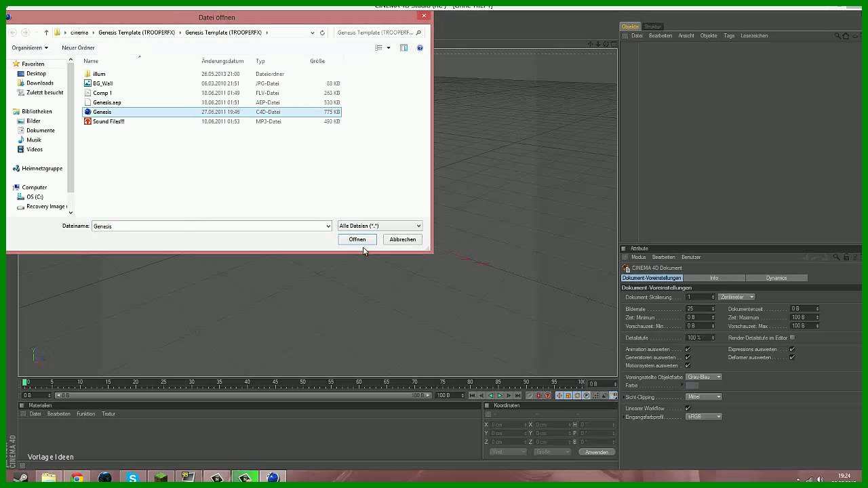Open file dialog help icon
Image resolution: width=868 pixels, height=488 pixels.
(x=420, y=47)
